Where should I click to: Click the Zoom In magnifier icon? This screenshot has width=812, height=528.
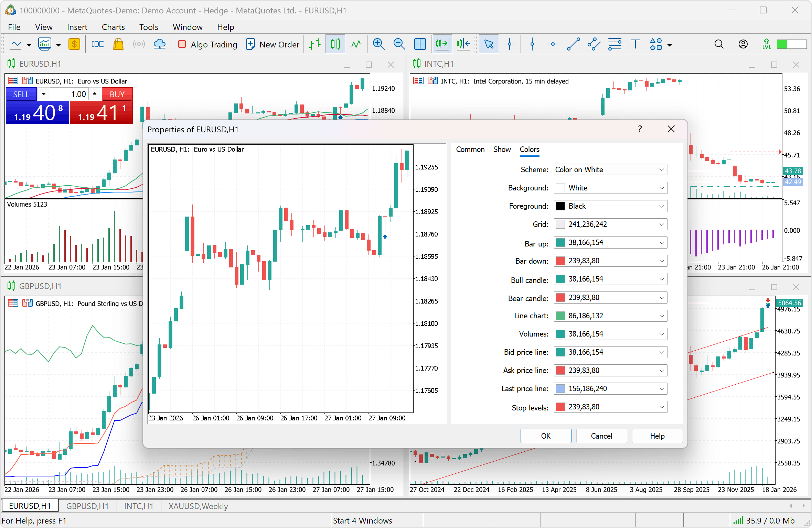coord(378,44)
